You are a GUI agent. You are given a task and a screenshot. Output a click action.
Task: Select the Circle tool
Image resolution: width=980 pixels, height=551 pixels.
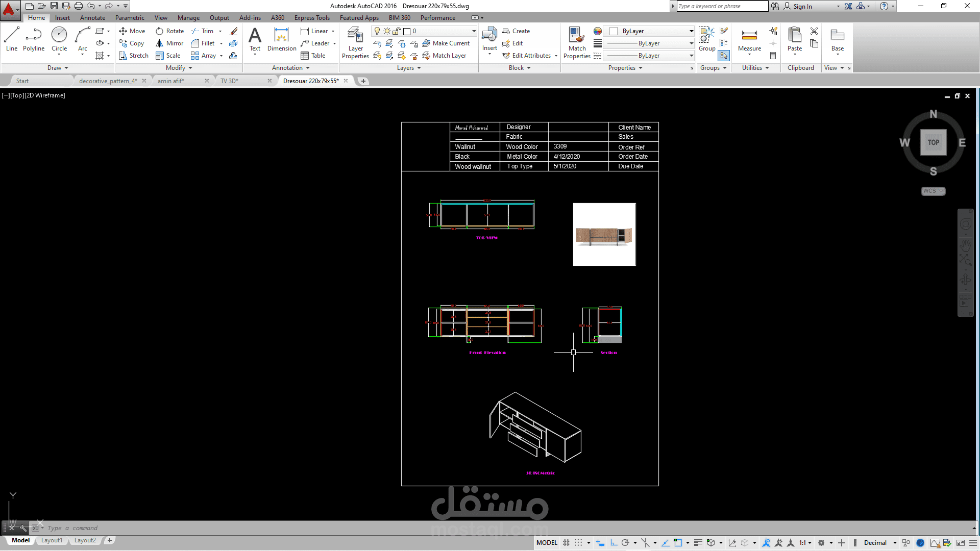(x=59, y=39)
